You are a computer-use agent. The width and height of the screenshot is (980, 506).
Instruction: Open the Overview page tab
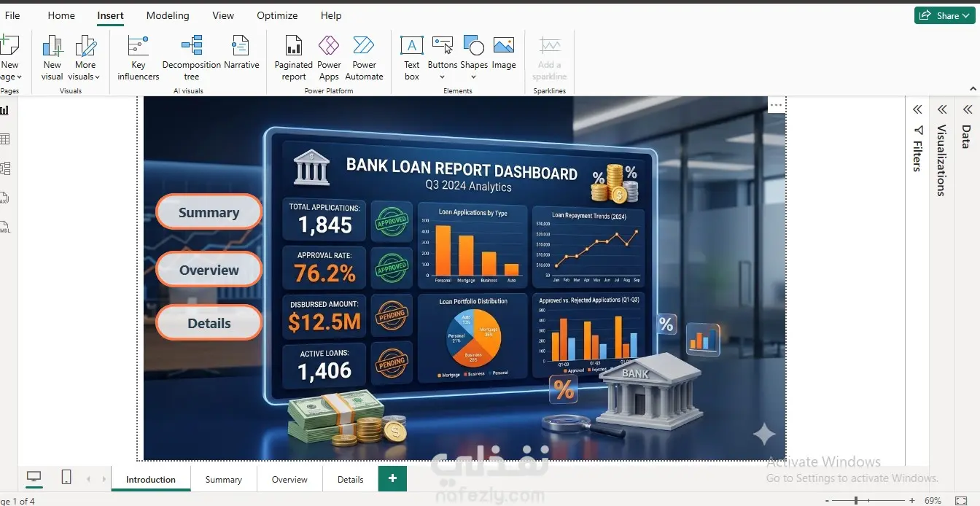(x=289, y=479)
